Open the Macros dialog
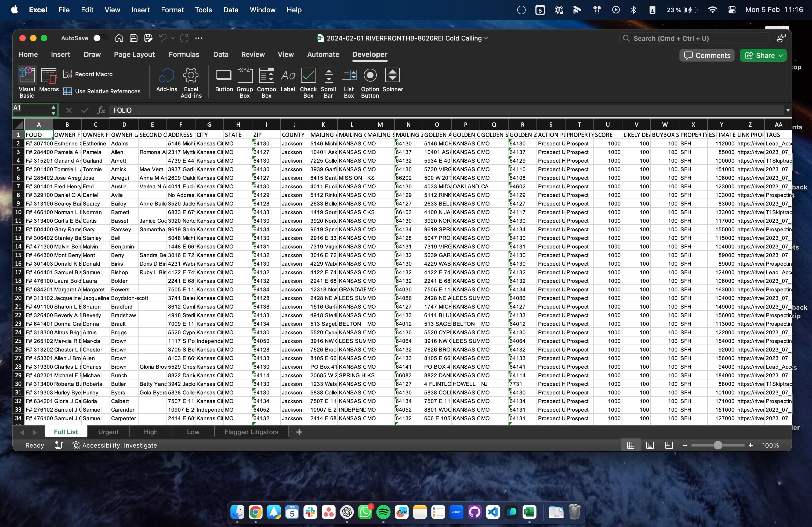The image size is (812, 527). (x=49, y=80)
